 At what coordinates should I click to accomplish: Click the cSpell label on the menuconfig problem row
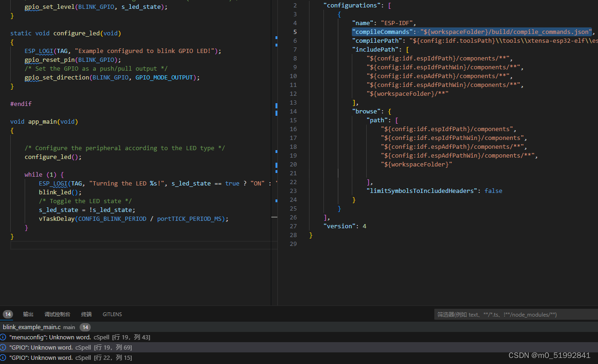pyautogui.click(x=101, y=337)
